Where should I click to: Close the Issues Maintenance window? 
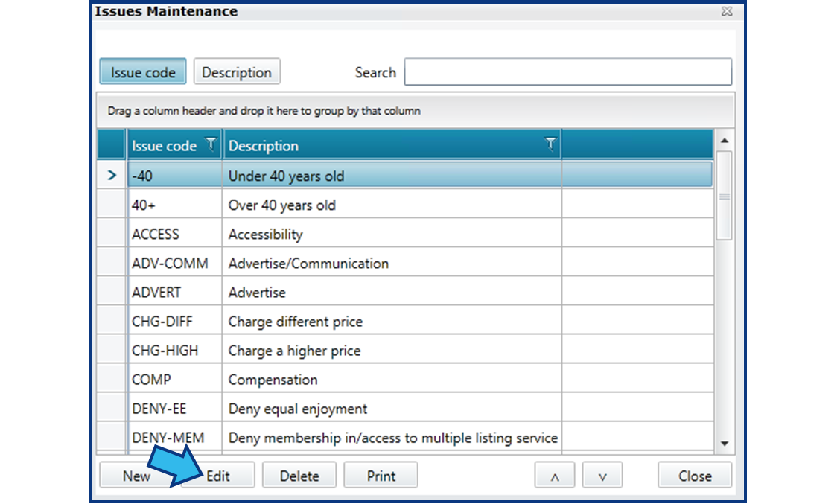(x=727, y=11)
